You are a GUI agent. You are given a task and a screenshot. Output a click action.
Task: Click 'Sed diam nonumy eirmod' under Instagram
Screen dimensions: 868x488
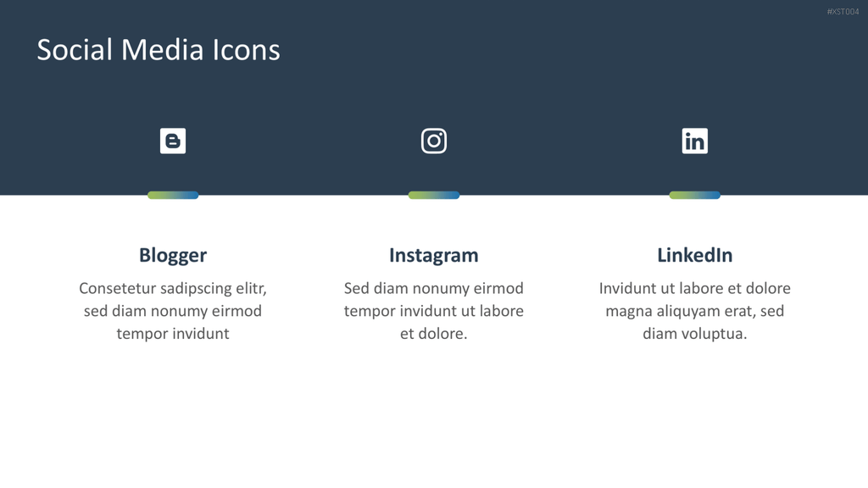point(433,288)
